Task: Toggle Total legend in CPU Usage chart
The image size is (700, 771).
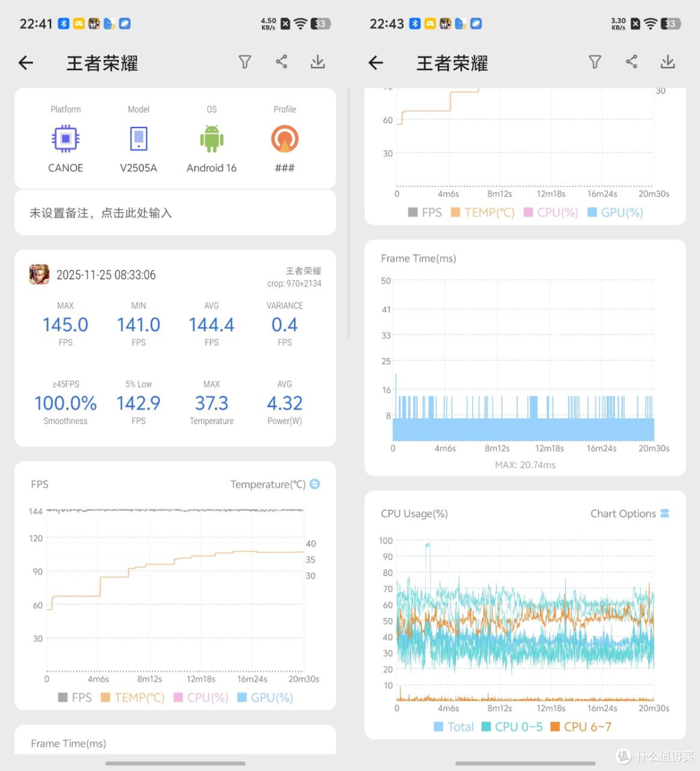Action: tap(454, 727)
